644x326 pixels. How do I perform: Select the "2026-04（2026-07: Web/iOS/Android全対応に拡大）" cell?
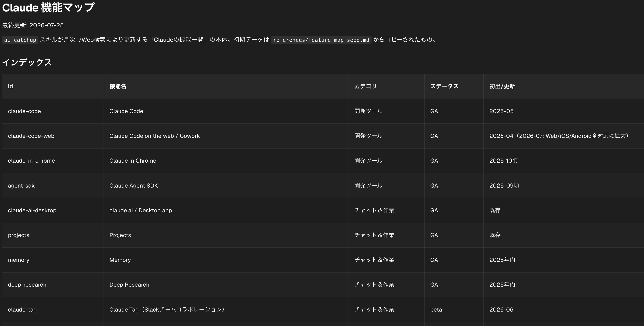559,136
